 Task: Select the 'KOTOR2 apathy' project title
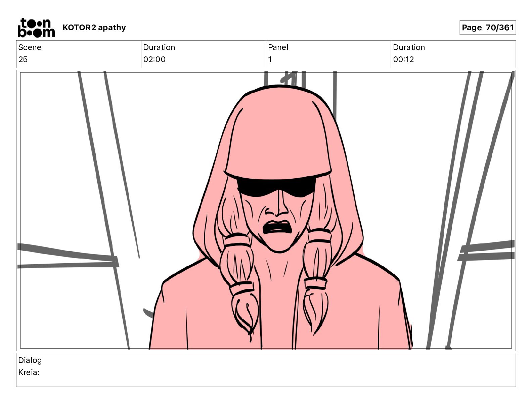click(94, 28)
